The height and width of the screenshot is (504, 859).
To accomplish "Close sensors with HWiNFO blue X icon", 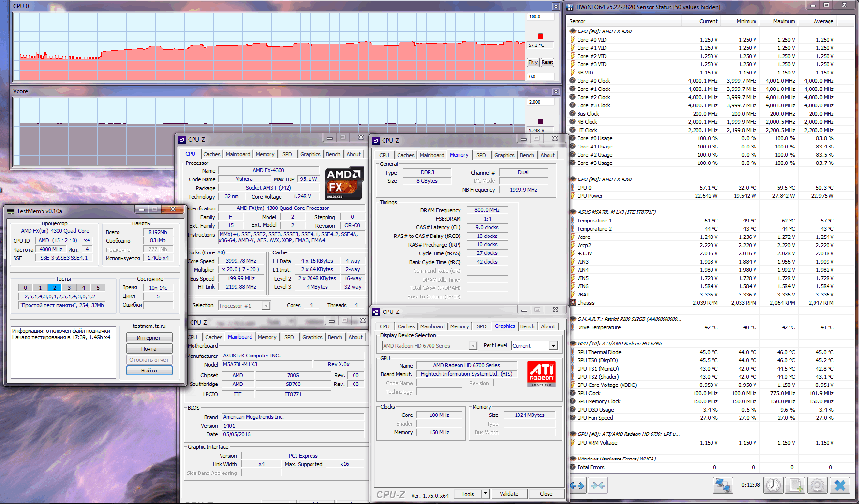I will (840, 485).
